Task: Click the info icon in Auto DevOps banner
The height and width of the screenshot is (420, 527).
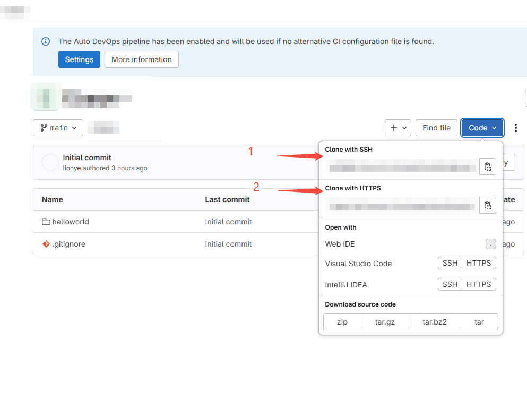Action: (46, 41)
